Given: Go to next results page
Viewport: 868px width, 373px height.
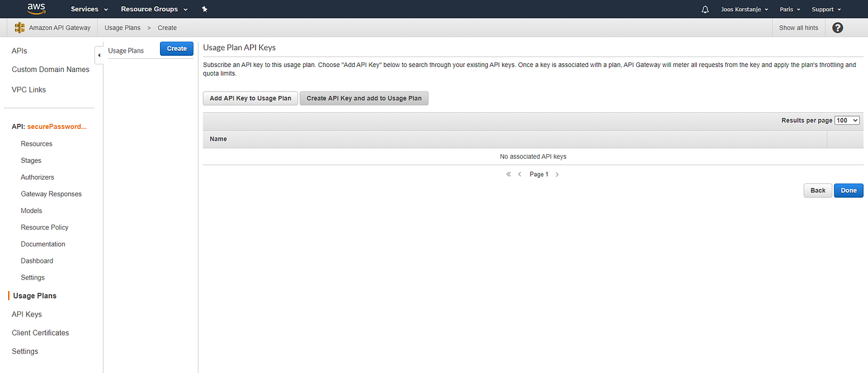Looking at the screenshot, I should (557, 175).
